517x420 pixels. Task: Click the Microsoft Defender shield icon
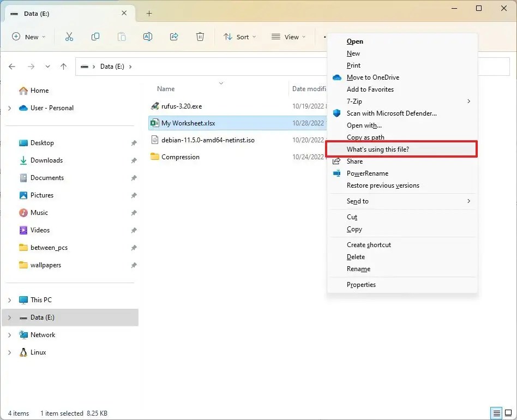coord(336,113)
